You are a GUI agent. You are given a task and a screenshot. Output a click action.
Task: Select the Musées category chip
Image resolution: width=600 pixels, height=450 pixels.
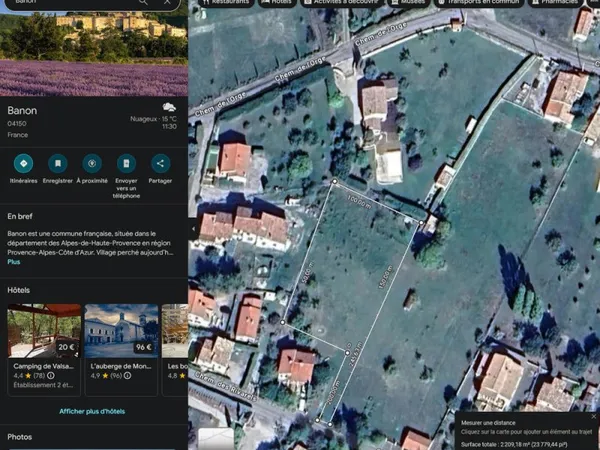click(409, 3)
